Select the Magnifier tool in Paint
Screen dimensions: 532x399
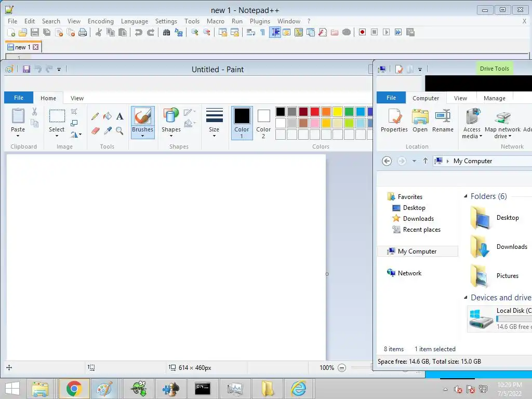point(119,130)
